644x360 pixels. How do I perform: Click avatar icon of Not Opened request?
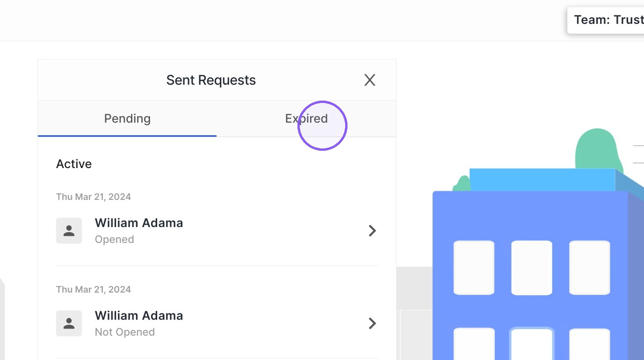coord(69,323)
